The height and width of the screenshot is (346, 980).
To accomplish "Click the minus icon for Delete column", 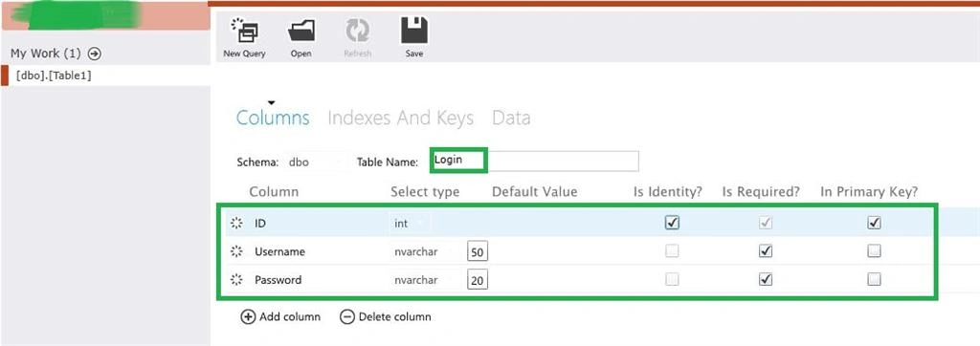I will pyautogui.click(x=346, y=316).
